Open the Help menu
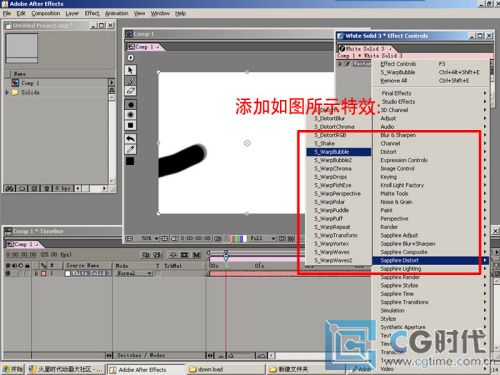This screenshot has height=375, width=500. (180, 13)
